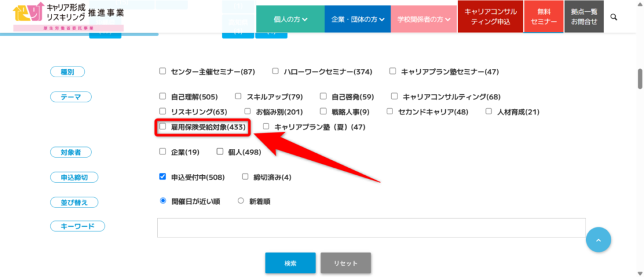This screenshot has width=644, height=277.
Task: Select 新着順 sort radio button
Action: click(241, 200)
